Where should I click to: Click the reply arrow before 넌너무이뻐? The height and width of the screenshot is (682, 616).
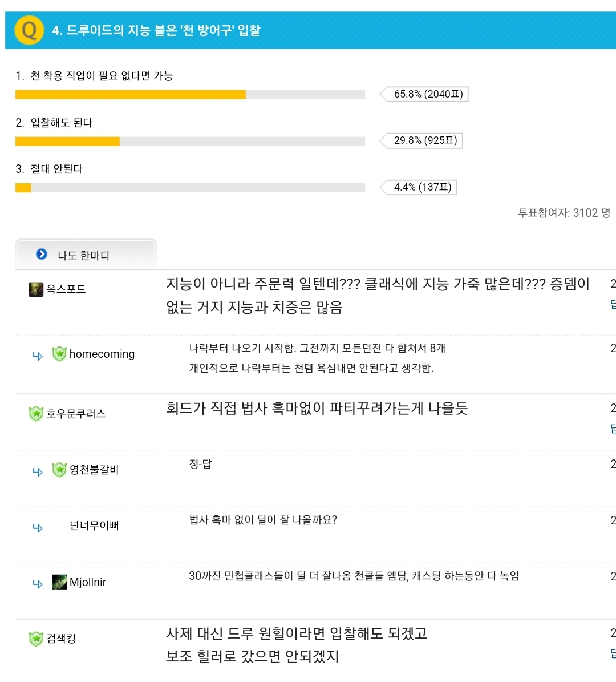pos(38,528)
